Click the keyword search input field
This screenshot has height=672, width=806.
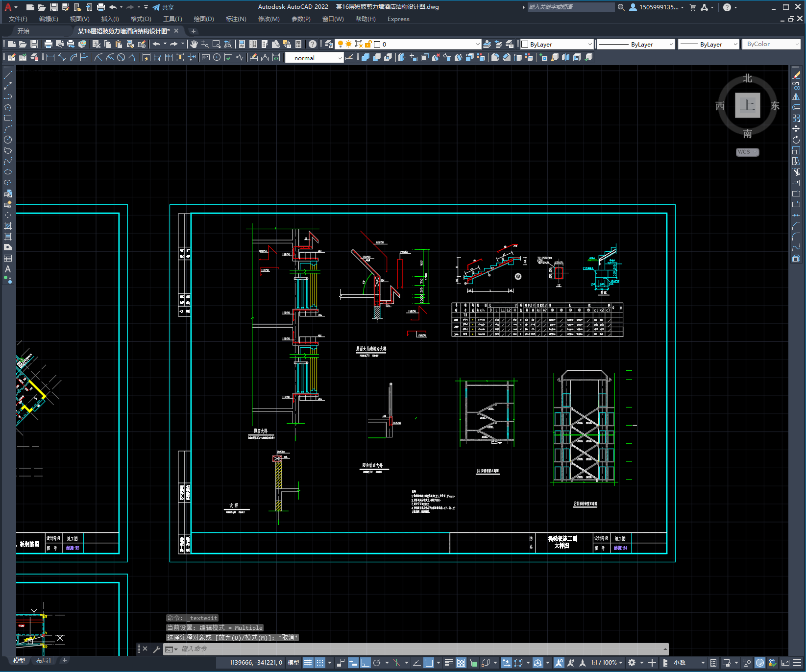coord(571,7)
